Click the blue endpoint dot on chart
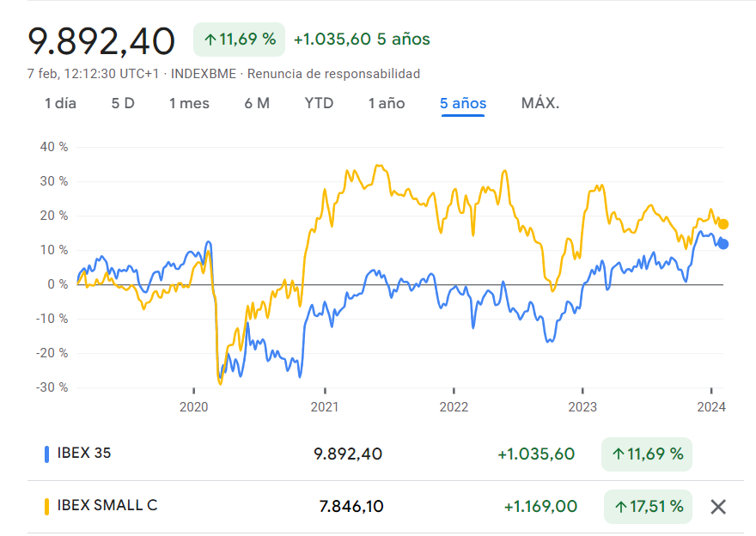Viewport: 756px width, 536px height. tap(723, 244)
